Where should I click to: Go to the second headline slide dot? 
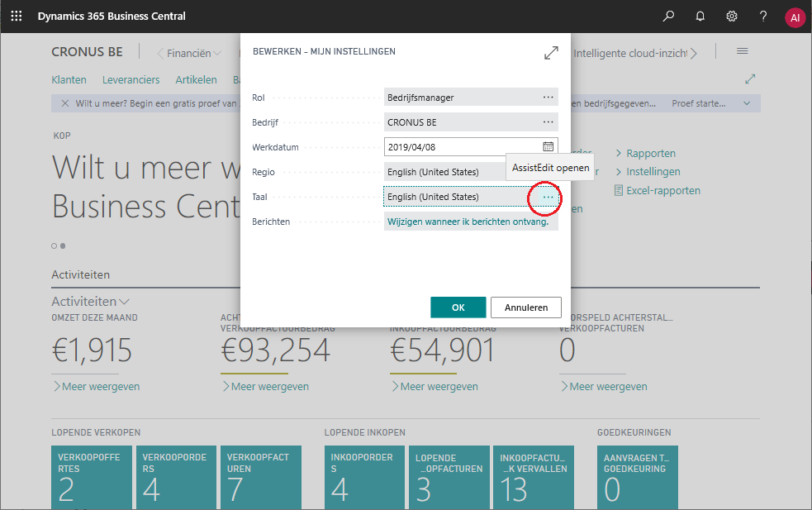click(63, 245)
